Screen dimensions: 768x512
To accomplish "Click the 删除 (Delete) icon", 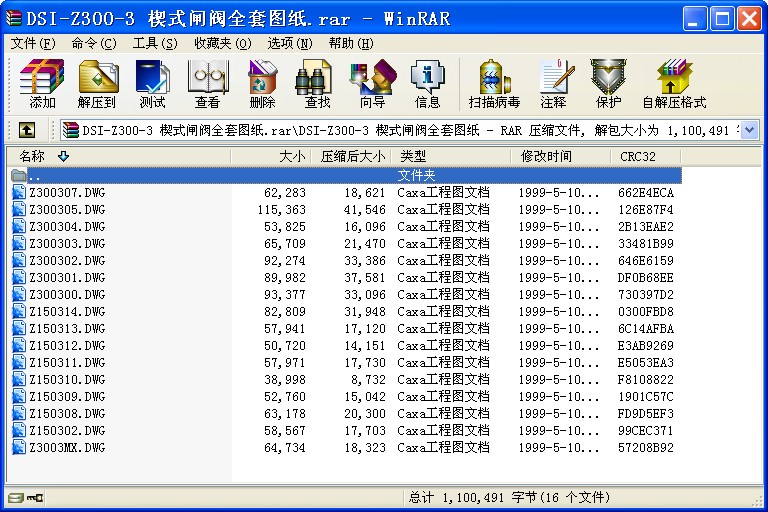I will pyautogui.click(x=263, y=83).
